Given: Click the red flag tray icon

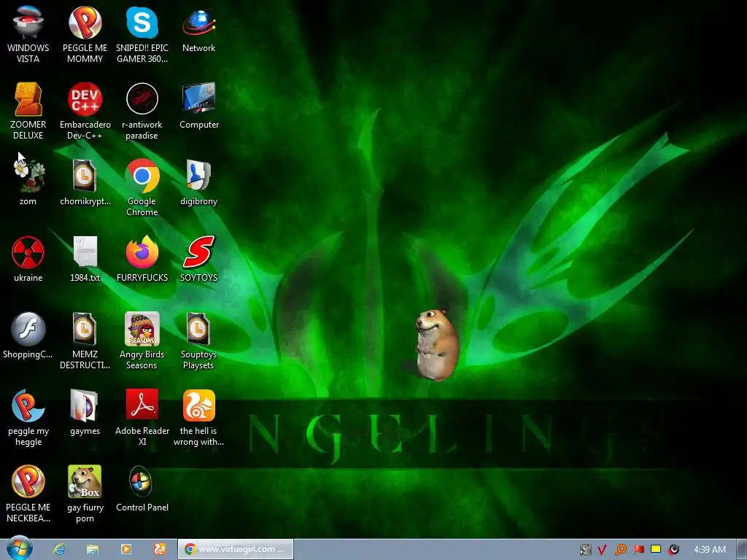Looking at the screenshot, I should 638,550.
